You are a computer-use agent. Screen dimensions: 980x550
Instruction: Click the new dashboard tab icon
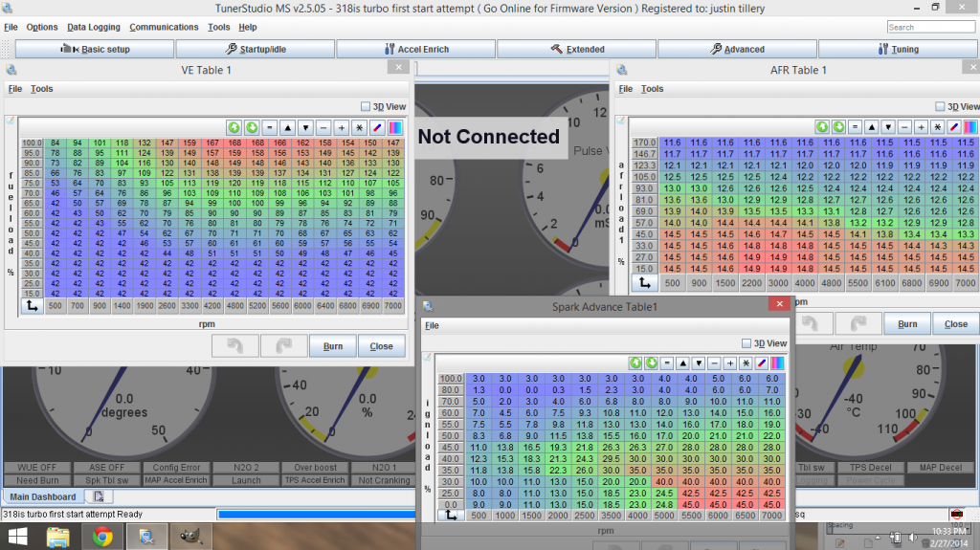pos(99,496)
